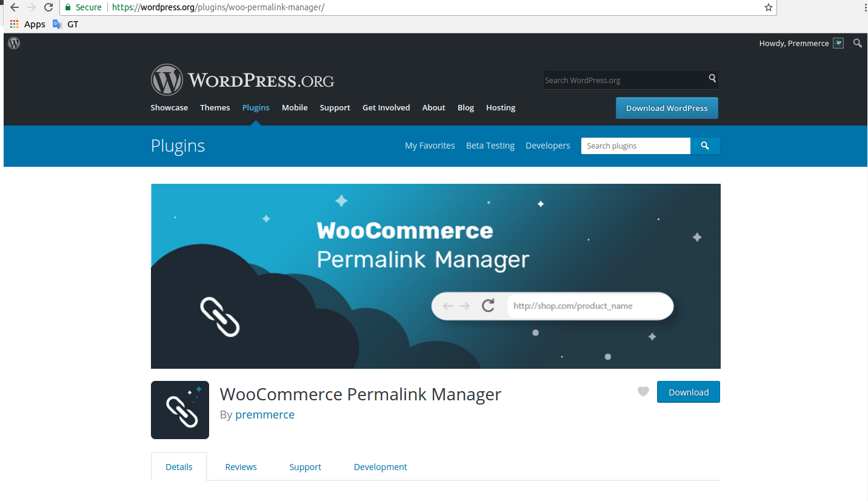The image size is (868, 501).
Task: Switch to the Reviews tab
Action: click(241, 467)
